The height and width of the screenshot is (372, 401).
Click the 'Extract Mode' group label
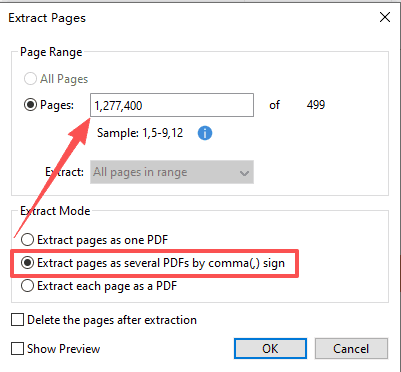pyautogui.click(x=55, y=211)
